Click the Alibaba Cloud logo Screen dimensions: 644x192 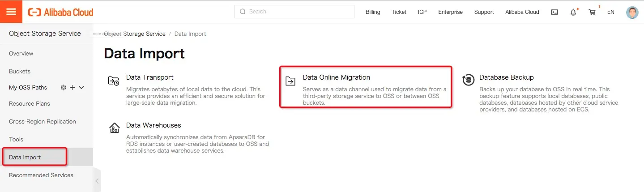(x=61, y=12)
